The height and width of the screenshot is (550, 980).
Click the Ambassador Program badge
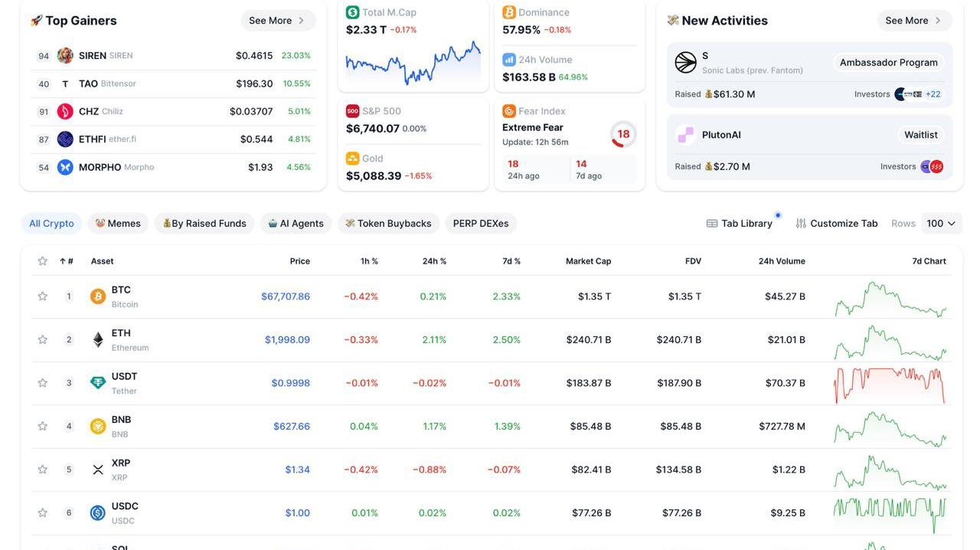(888, 63)
